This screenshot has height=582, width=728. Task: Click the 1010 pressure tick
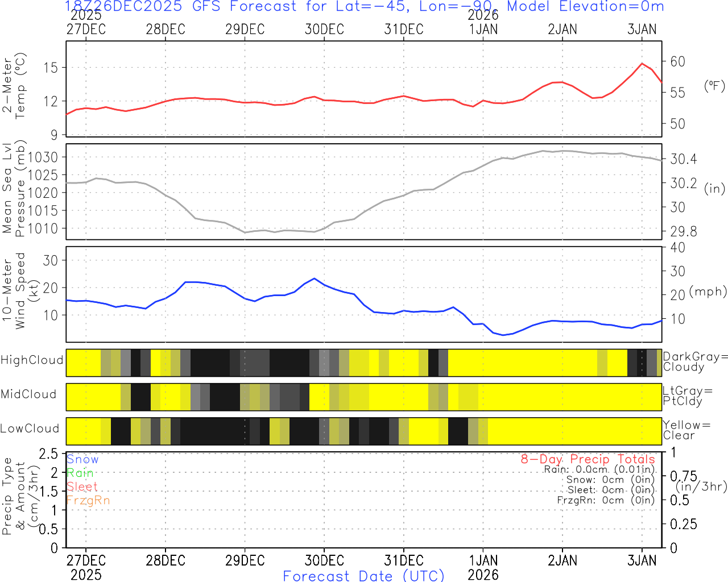[43, 228]
